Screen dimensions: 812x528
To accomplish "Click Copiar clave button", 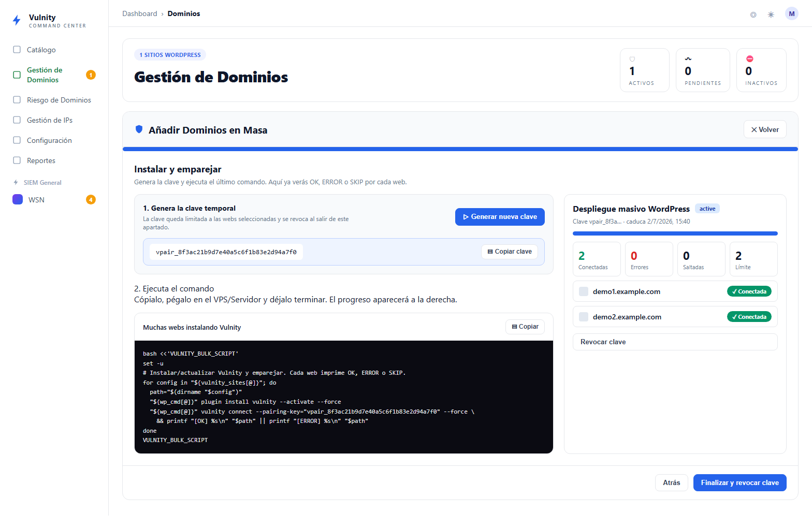I will [x=510, y=252].
